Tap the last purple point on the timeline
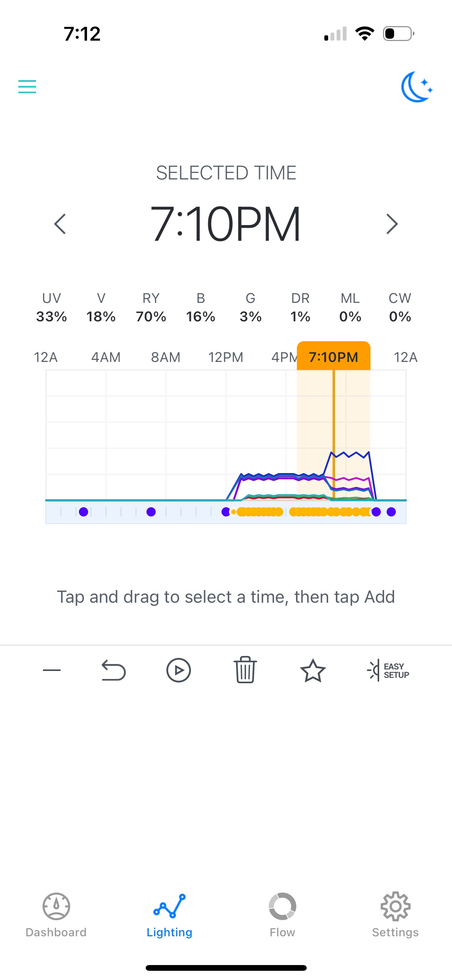Screen dimensions: 452x980 pyautogui.click(x=391, y=512)
